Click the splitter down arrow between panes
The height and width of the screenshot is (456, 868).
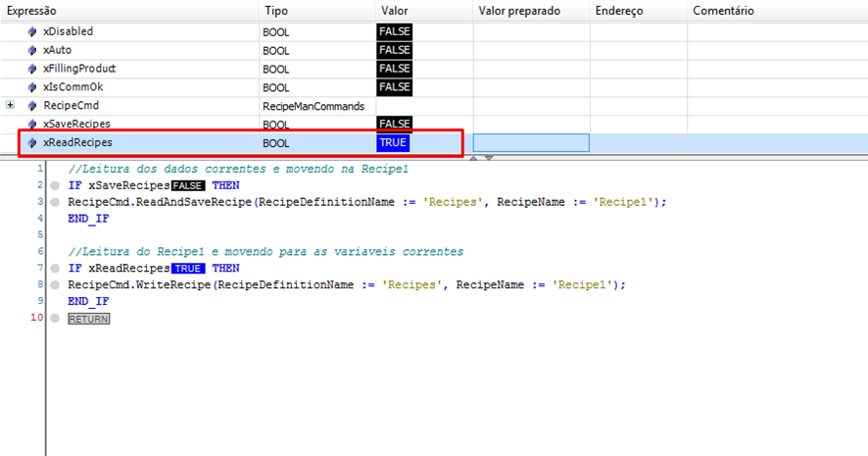[489, 157]
